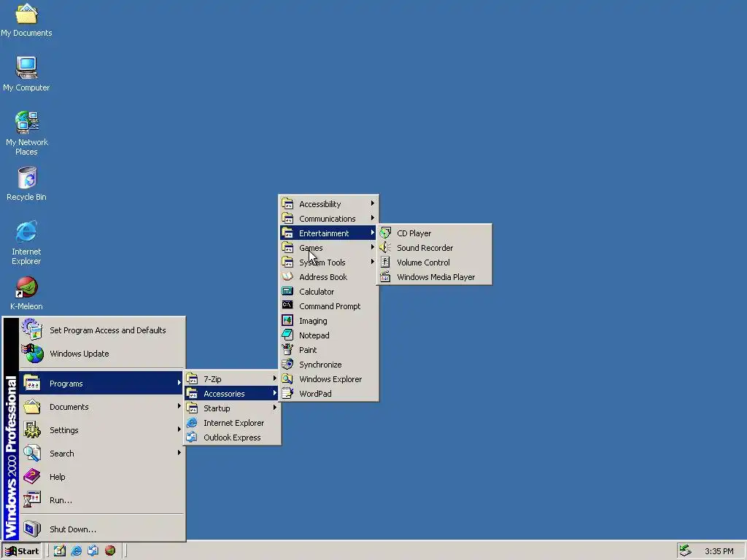Screen dimensions: 747x560
Task: Click the Windows Explorer icon in Accessories
Action: (287, 379)
